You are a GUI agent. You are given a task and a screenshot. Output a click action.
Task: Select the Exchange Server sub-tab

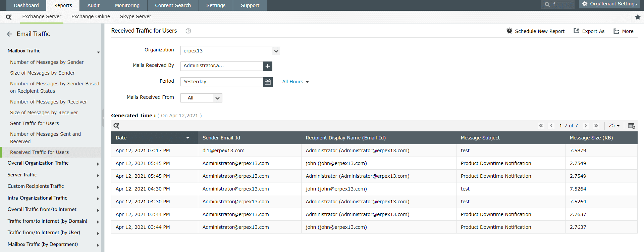click(42, 16)
